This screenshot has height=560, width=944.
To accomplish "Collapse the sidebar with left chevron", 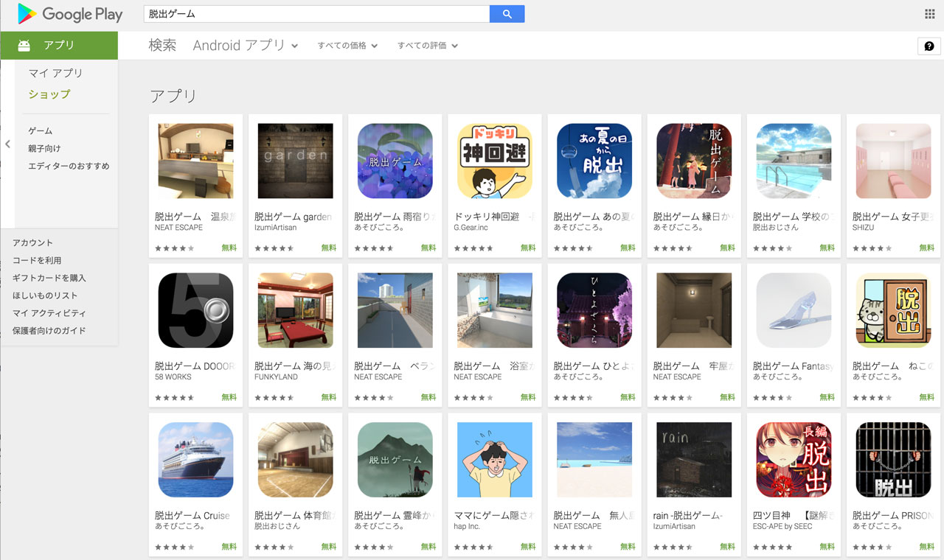I will [7, 144].
